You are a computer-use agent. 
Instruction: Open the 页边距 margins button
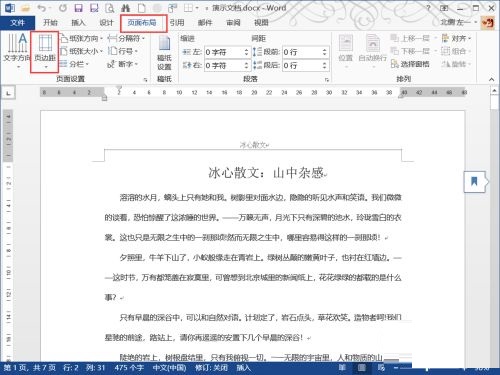[45, 52]
